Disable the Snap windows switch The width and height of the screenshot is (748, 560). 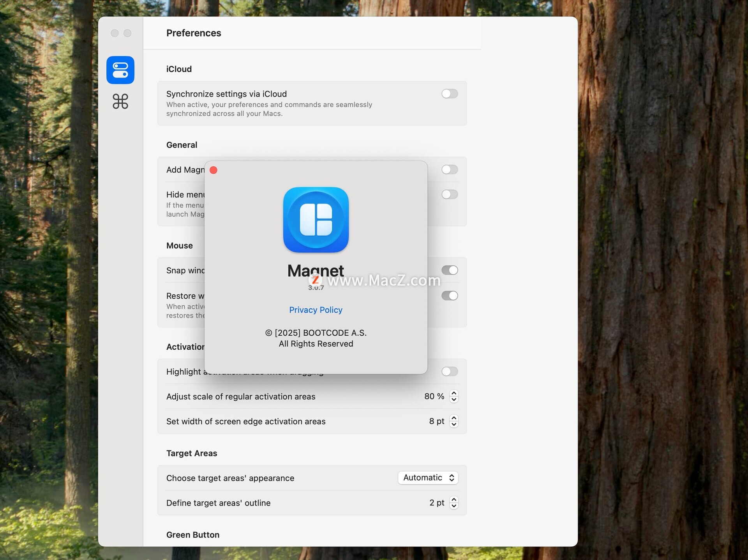click(450, 270)
